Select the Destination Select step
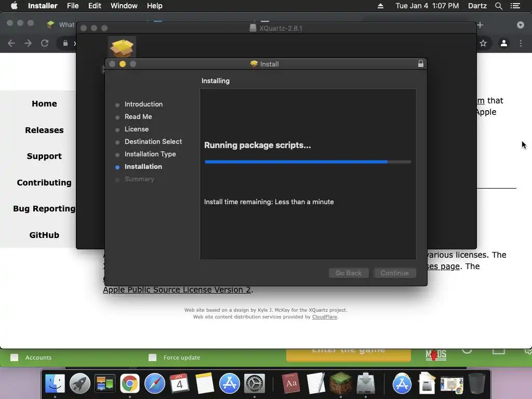532x399 pixels. (153, 141)
